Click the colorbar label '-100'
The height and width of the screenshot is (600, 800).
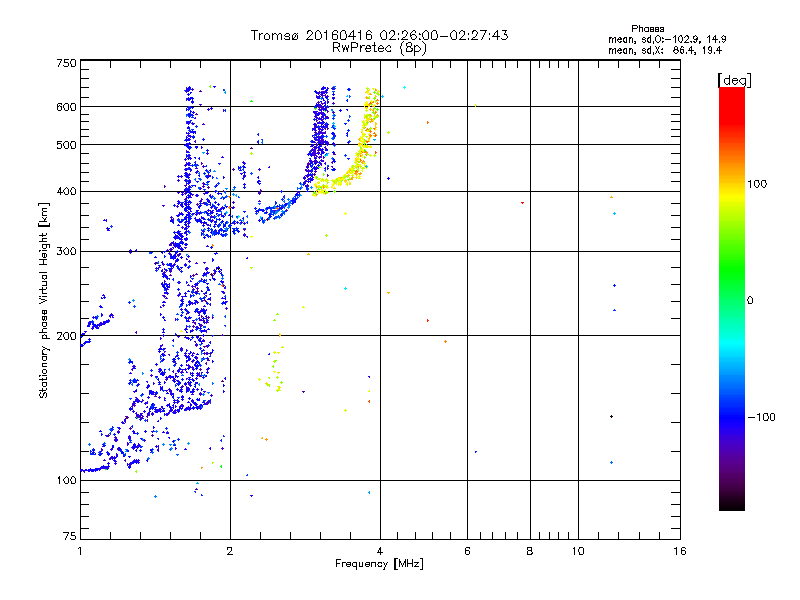[x=762, y=417]
